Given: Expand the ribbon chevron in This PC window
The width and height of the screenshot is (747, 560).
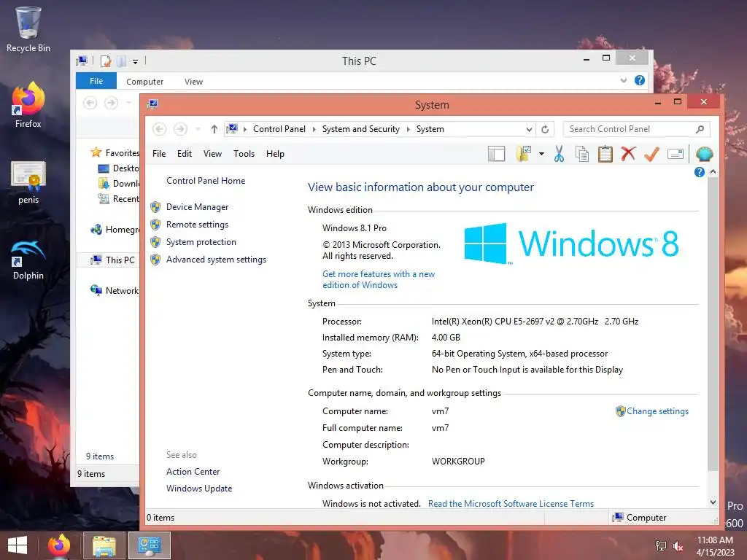Looking at the screenshot, I should pos(623,80).
